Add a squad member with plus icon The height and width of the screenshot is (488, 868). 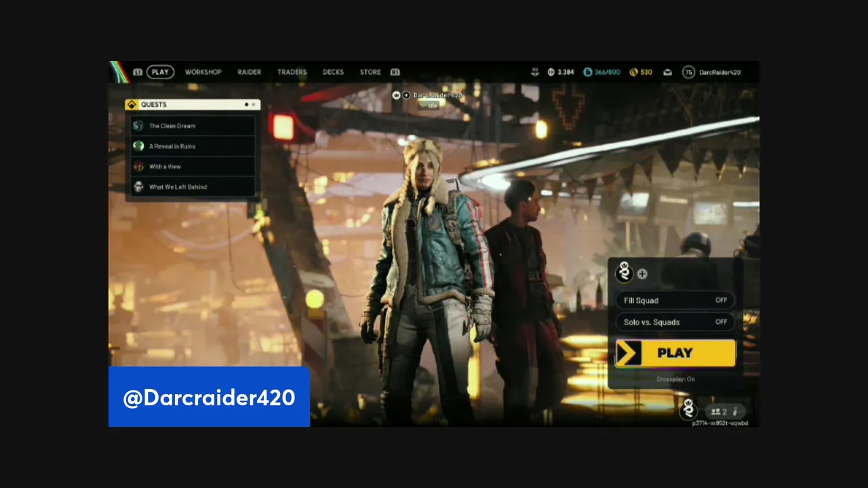(642, 274)
